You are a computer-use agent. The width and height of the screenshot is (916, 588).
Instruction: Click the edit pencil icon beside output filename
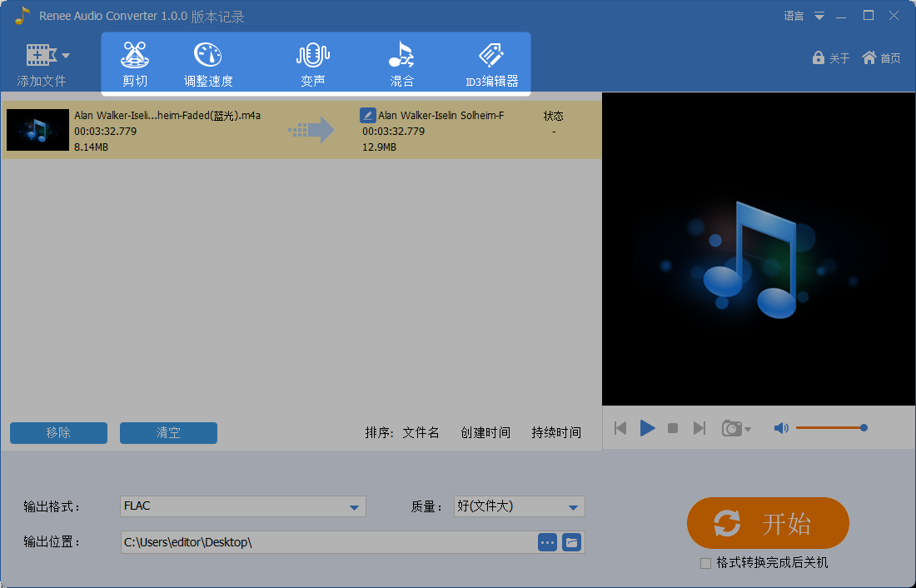(367, 115)
